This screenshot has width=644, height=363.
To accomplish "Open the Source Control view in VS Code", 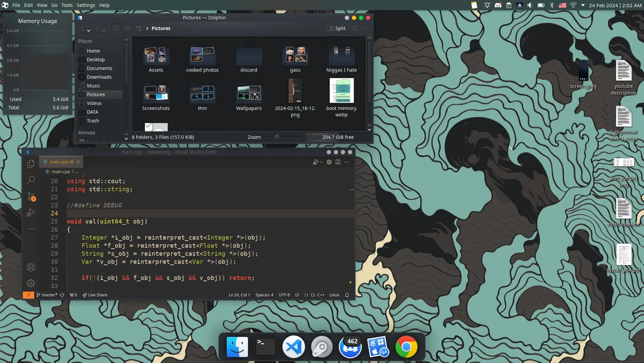I will click(30, 197).
